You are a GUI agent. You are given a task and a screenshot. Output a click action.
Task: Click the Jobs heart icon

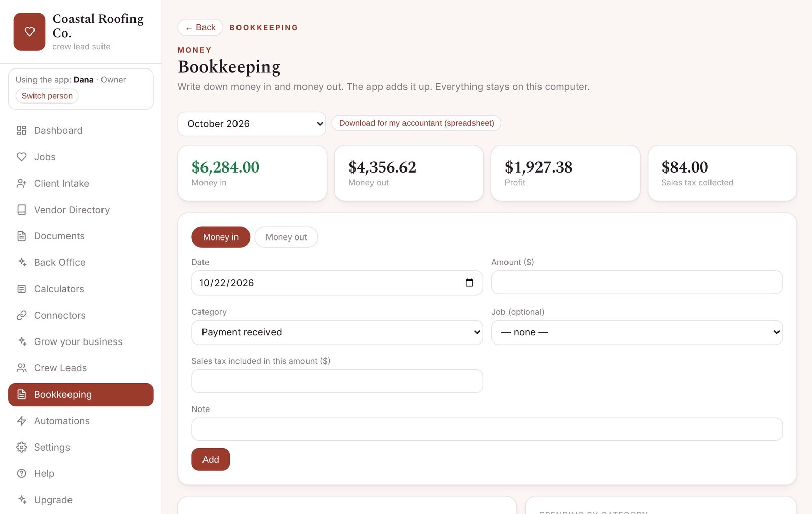pyautogui.click(x=21, y=157)
